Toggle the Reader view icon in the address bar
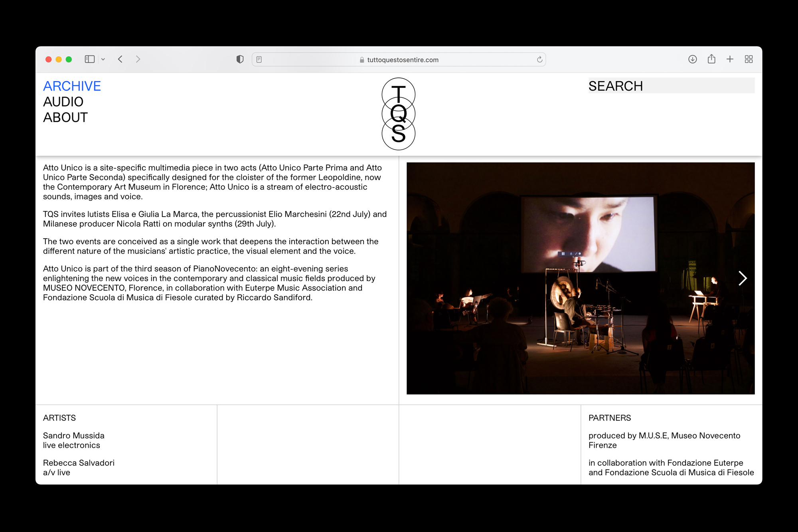This screenshot has width=798, height=532. (x=259, y=59)
